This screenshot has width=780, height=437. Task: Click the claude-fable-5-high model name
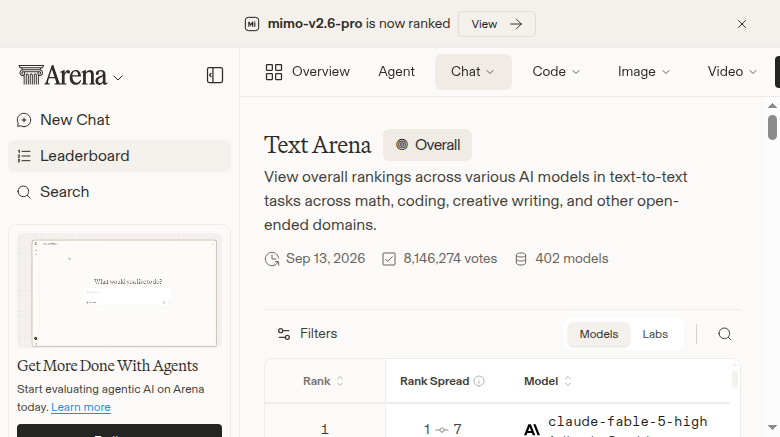coord(628,422)
